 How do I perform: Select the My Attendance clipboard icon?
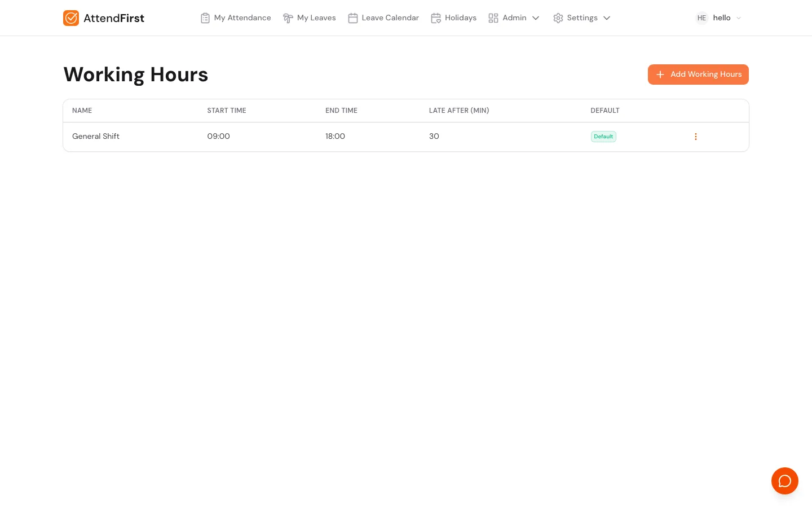tap(205, 18)
